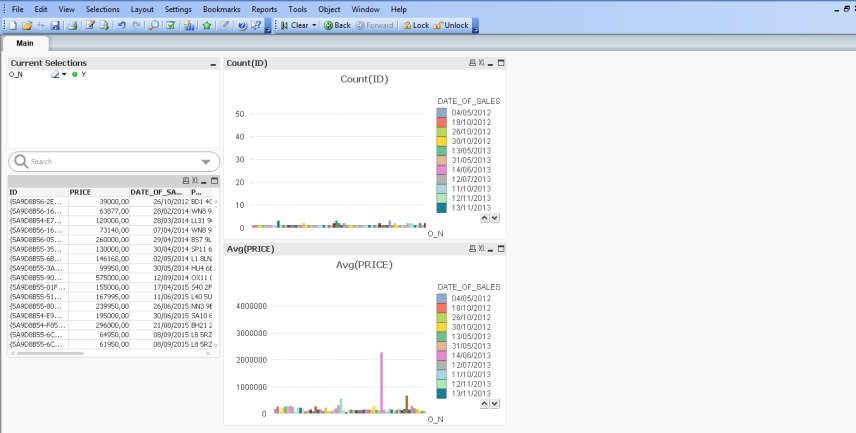Select the tall pink bar in Avg(PRICE) chart
Screen dimensions: 856x433
382,382
